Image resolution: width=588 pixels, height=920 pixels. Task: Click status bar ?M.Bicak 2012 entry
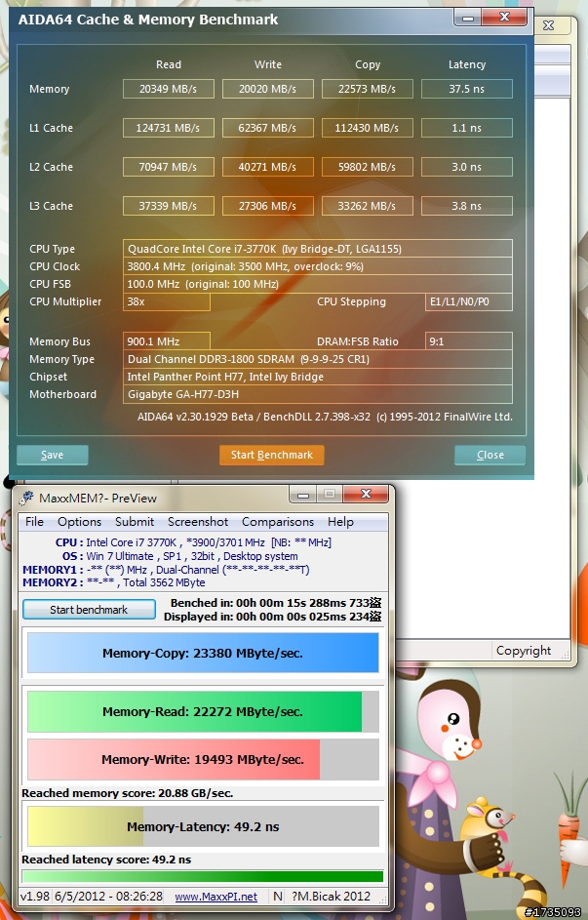pos(331,897)
